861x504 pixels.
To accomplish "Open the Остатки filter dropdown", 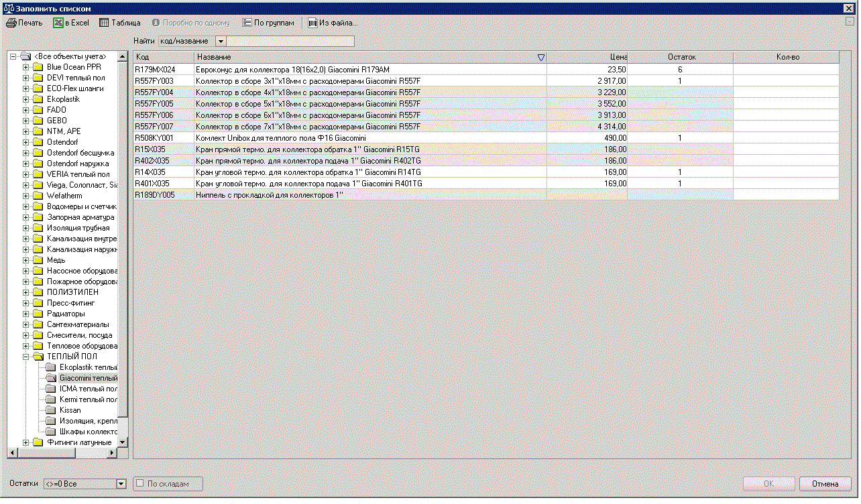I will (121, 484).
